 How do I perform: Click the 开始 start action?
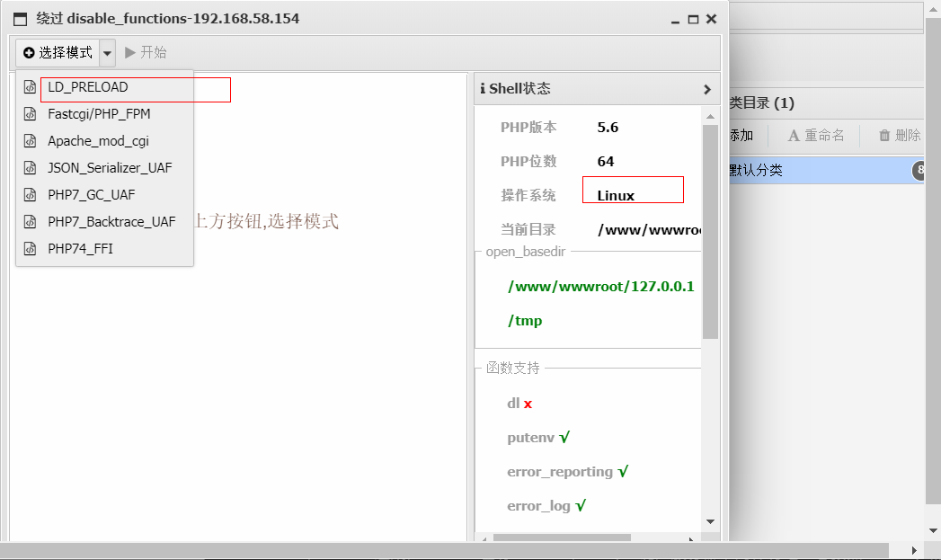click(146, 52)
